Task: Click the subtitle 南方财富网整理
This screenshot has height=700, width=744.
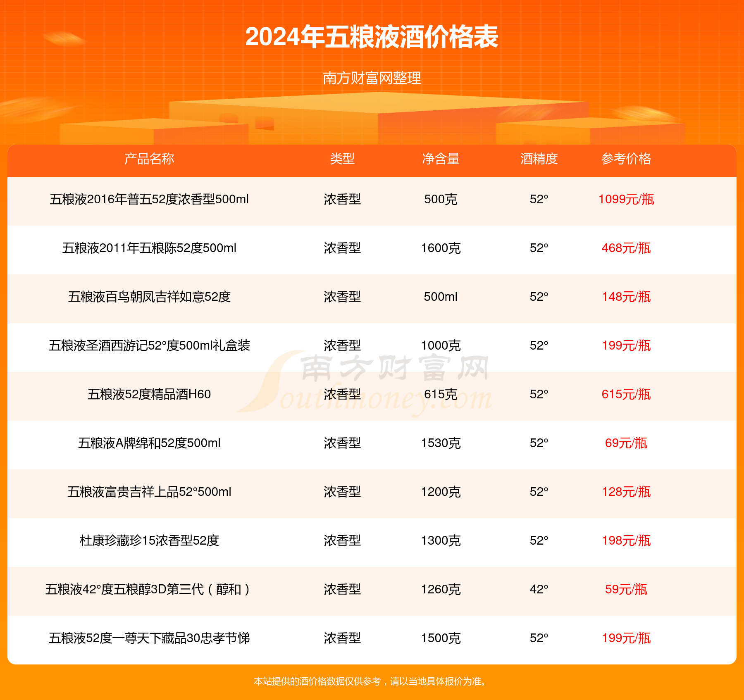Action: tap(372, 78)
